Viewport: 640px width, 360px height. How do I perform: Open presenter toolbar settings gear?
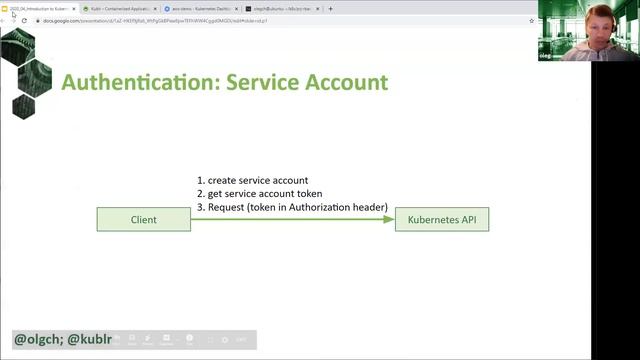pyautogui.click(x=225, y=340)
